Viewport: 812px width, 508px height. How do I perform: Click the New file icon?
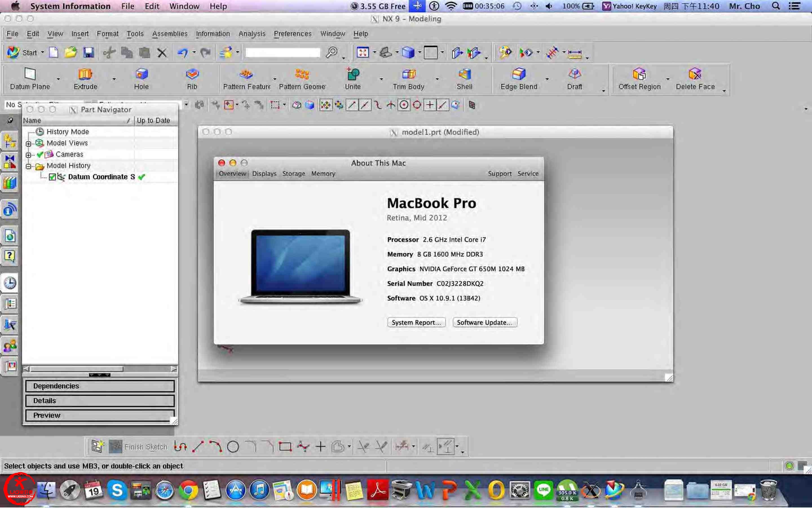click(54, 52)
